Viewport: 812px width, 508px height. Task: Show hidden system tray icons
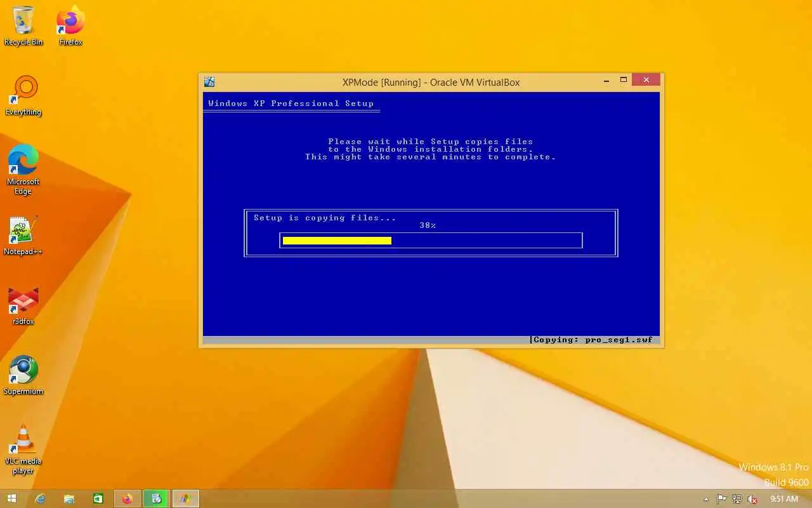point(707,499)
